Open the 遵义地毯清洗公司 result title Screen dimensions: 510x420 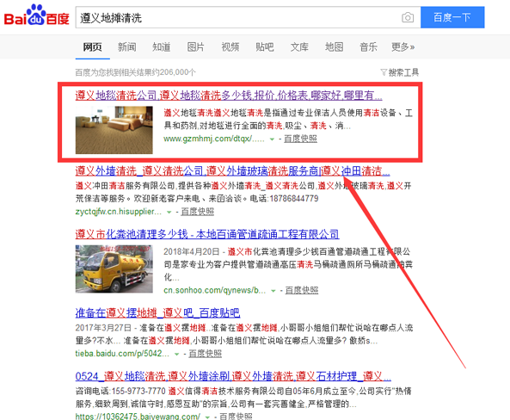pos(229,96)
